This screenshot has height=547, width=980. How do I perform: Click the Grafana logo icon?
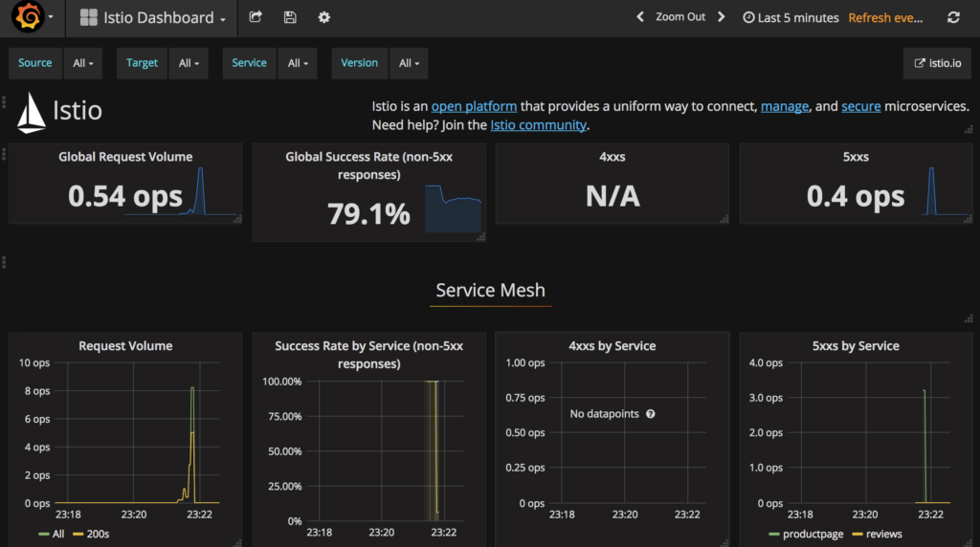click(26, 17)
